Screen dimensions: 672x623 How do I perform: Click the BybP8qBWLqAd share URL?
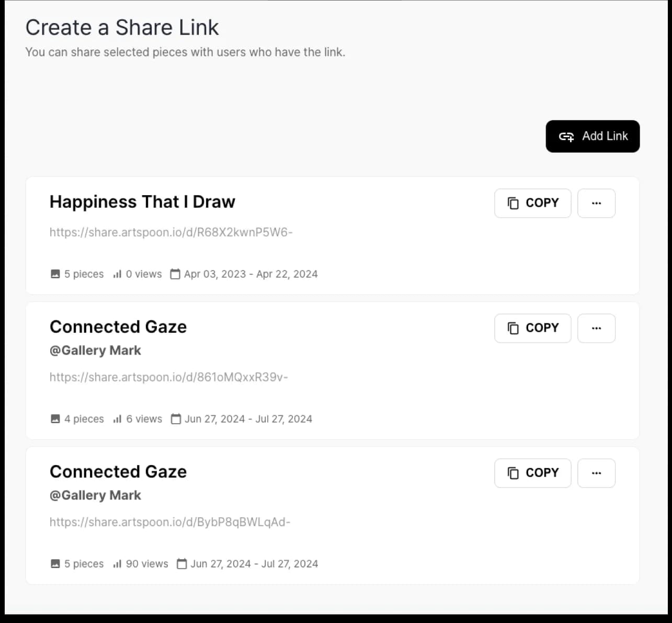click(170, 522)
